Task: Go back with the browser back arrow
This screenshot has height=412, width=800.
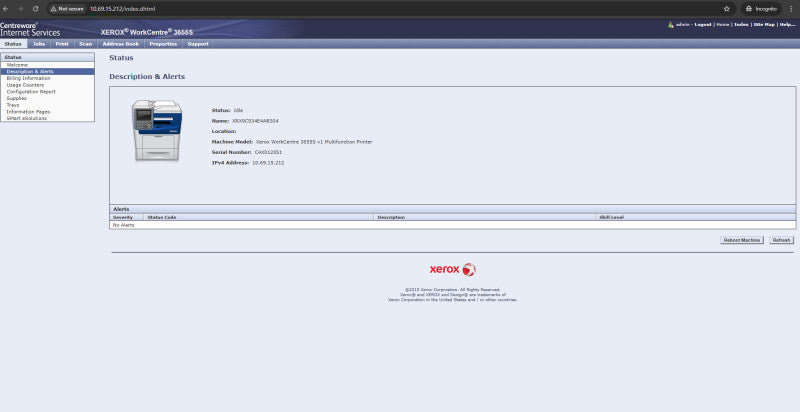Action: tap(6, 9)
